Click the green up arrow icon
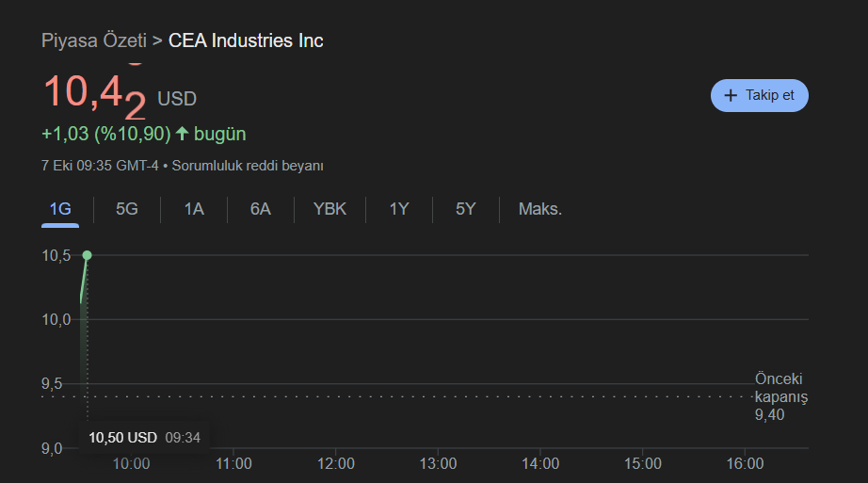868x483 pixels. click(183, 134)
